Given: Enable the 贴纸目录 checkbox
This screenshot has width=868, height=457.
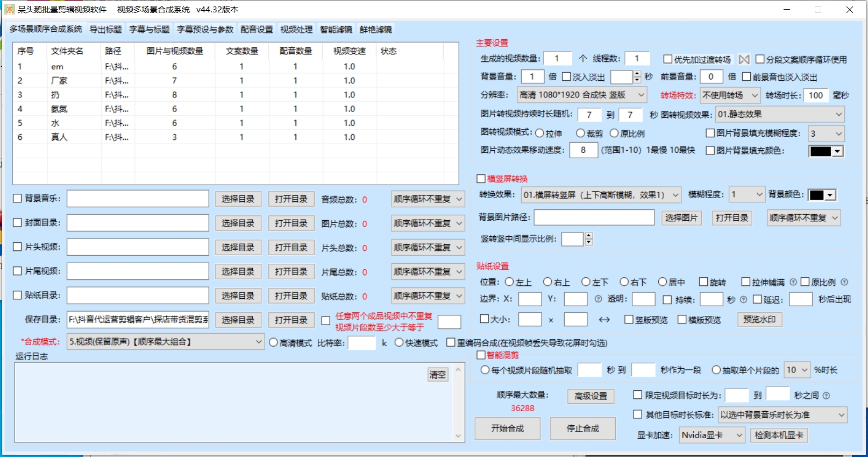Looking at the screenshot, I should (17, 295).
